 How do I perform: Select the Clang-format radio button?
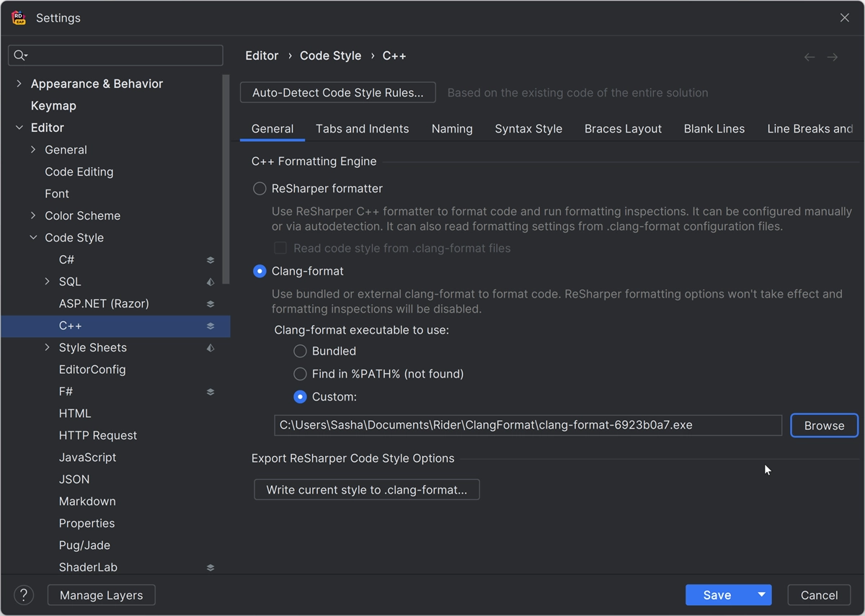[259, 272]
